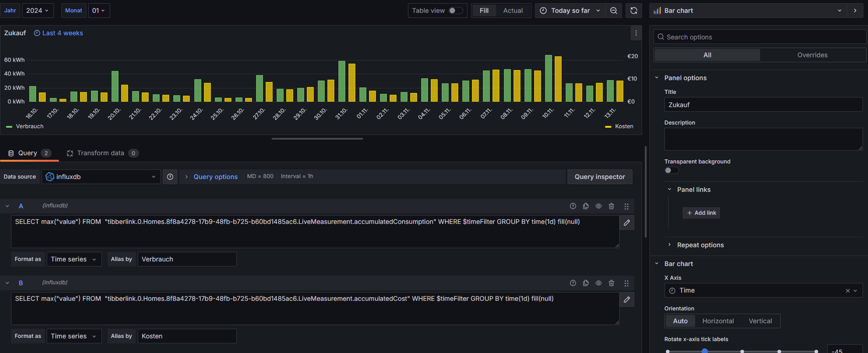The image size is (868, 353).
Task: Select the All options tab
Action: [707, 55]
